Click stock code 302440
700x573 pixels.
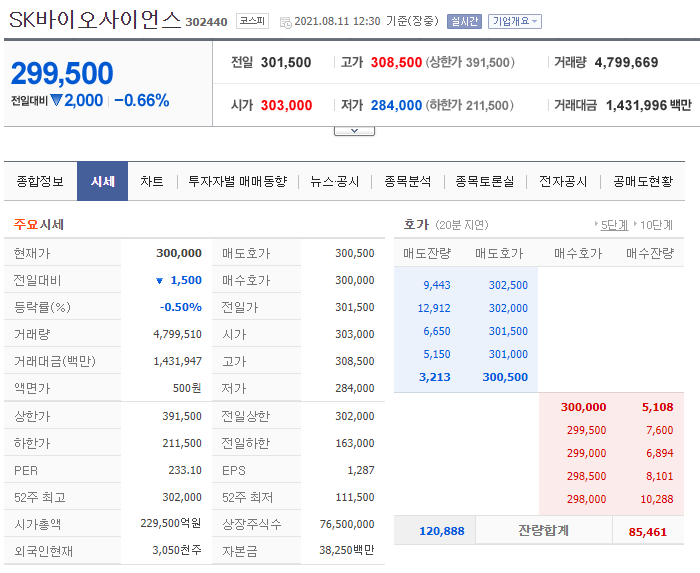(x=206, y=22)
